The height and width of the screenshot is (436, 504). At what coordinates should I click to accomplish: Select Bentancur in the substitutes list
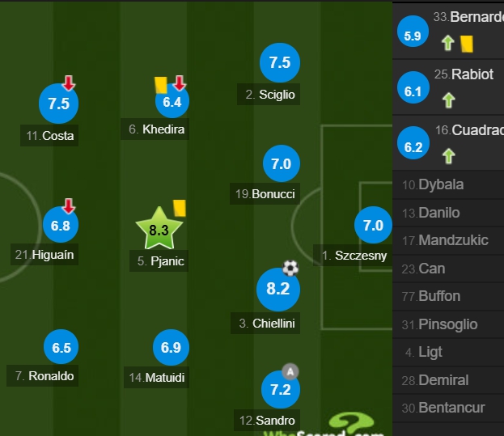448,408
